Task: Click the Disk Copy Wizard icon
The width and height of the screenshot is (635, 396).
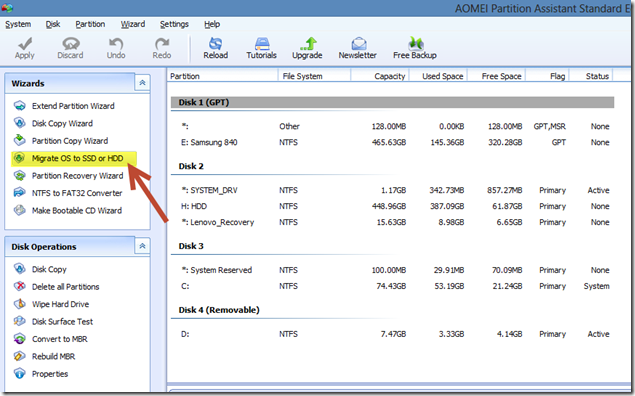Action: point(19,123)
